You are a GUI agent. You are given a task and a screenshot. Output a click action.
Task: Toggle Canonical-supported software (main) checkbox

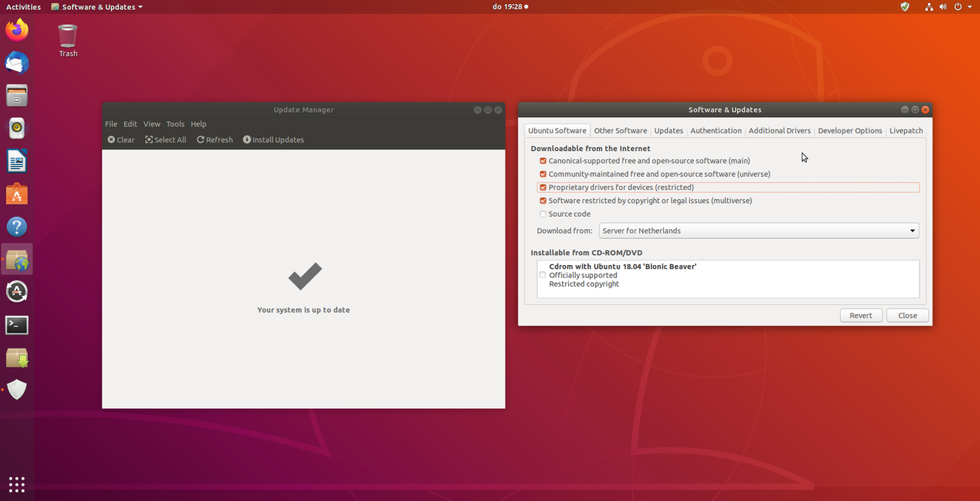(x=543, y=161)
